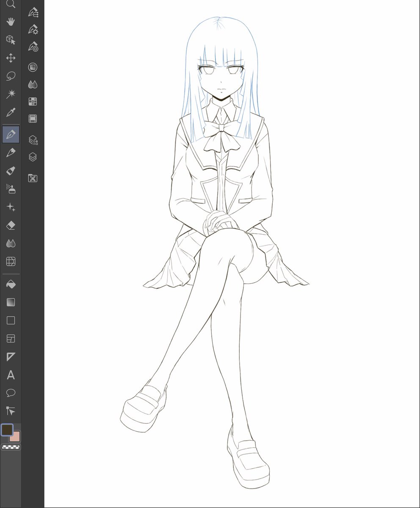Viewport: 420px width, 508px height.
Task: Select the Eyedropper tool
Action: pyautogui.click(x=11, y=113)
